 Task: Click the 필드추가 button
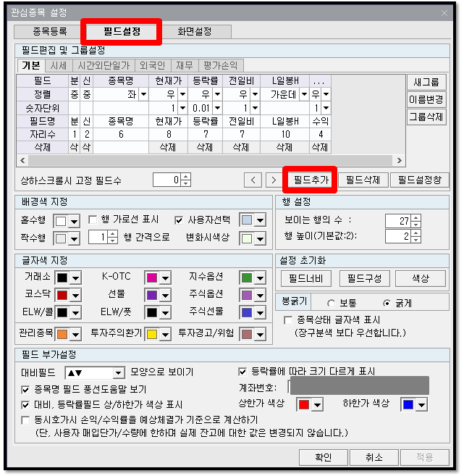tap(311, 180)
